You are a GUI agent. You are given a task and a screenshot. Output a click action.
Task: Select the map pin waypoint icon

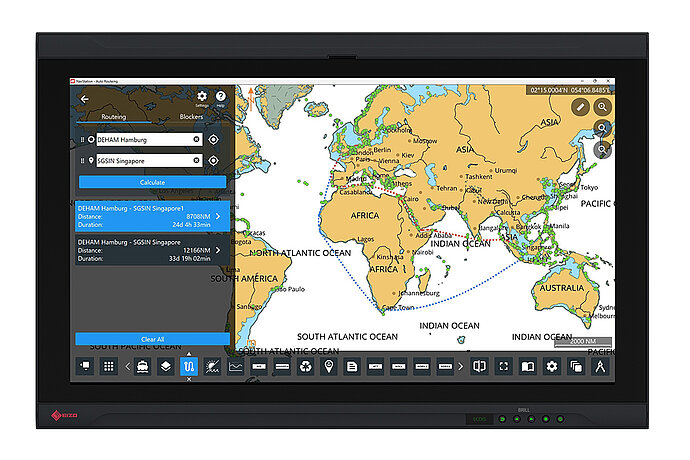329,366
